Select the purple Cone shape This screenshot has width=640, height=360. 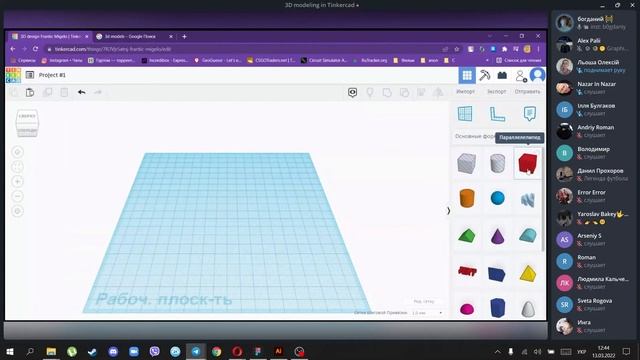point(497,236)
